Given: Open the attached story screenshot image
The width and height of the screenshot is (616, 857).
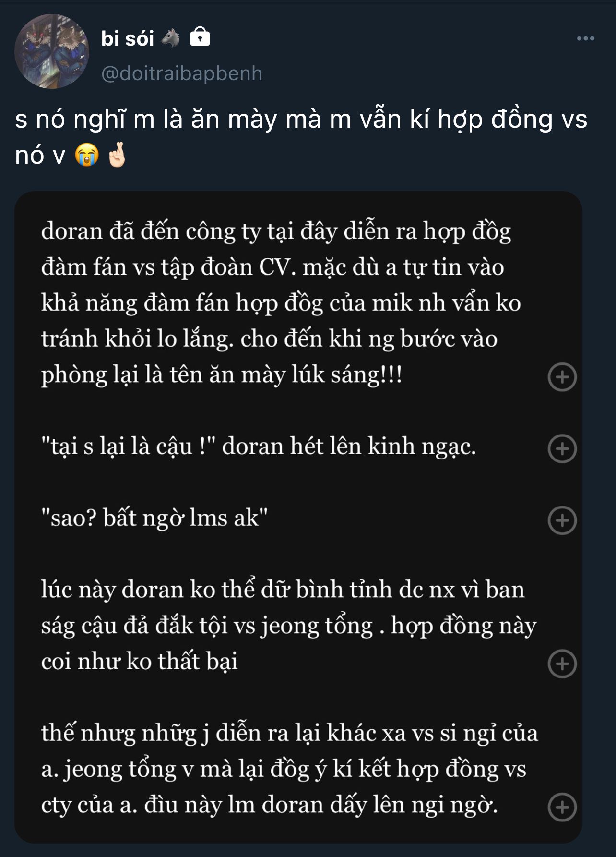Looking at the screenshot, I should [298, 517].
